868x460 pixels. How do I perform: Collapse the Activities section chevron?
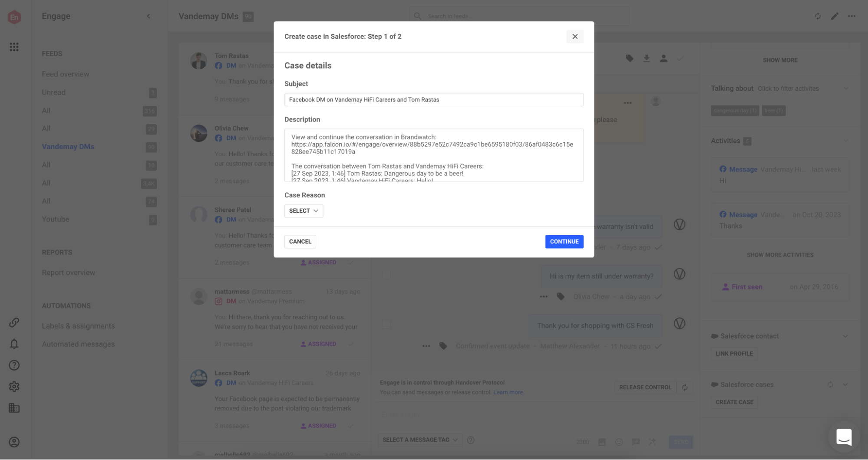point(845,141)
